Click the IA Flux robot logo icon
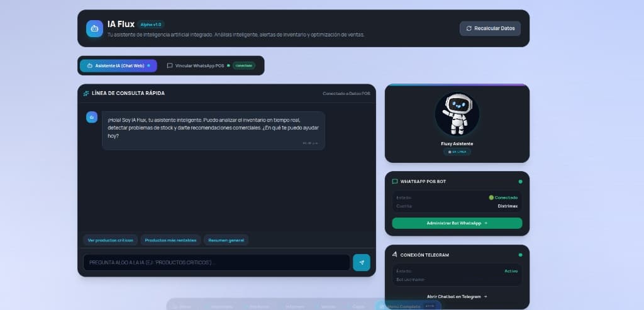This screenshot has width=644, height=310. pos(94,29)
